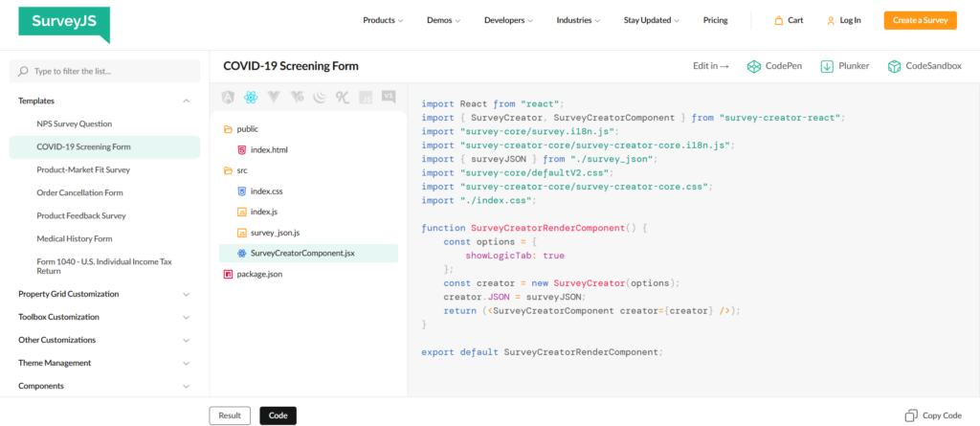The image size is (980, 426).
Task: Click the JS icon beside index.js
Action: click(242, 213)
